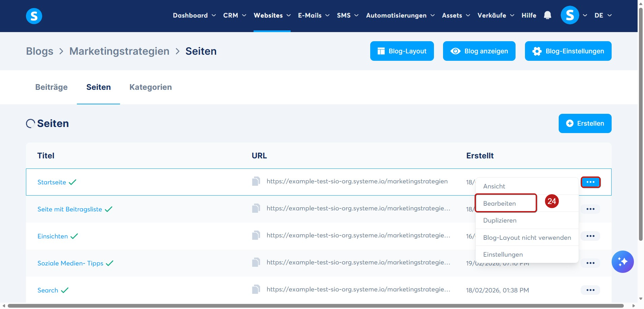Click the vertical scrollbar thumb

tap(641, 124)
